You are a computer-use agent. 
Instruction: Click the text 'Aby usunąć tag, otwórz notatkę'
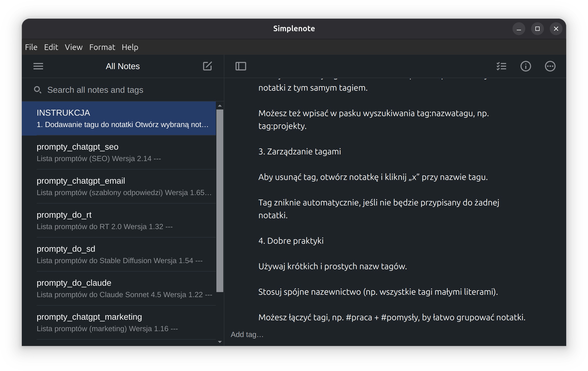pyautogui.click(x=318, y=177)
